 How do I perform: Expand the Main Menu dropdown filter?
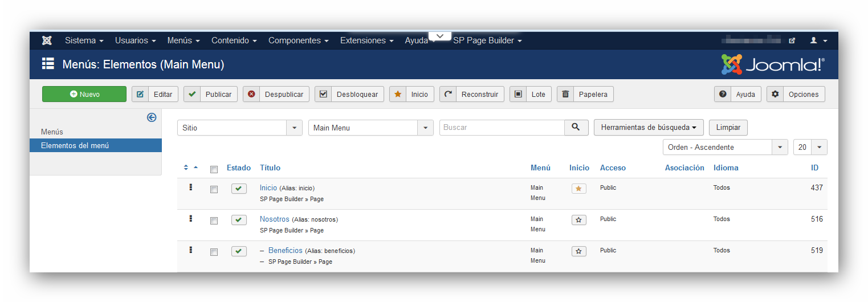[x=370, y=128]
